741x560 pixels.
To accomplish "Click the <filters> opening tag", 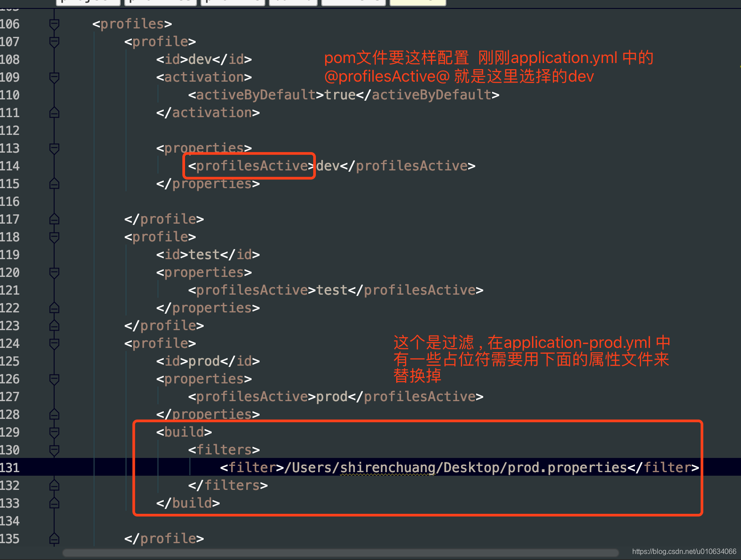I will pos(224,450).
